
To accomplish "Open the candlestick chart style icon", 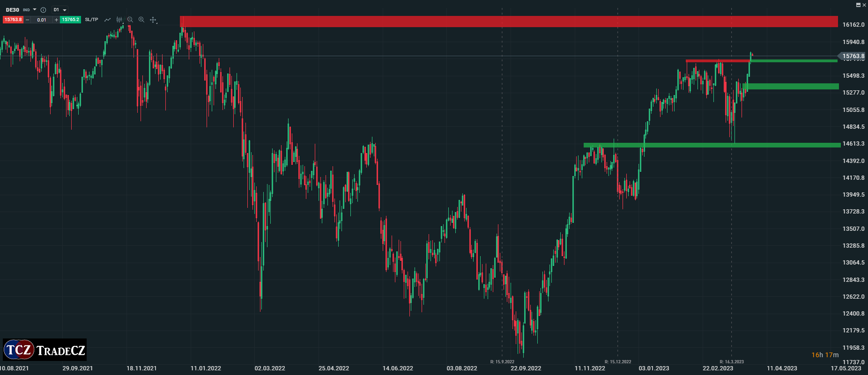I will pos(119,20).
